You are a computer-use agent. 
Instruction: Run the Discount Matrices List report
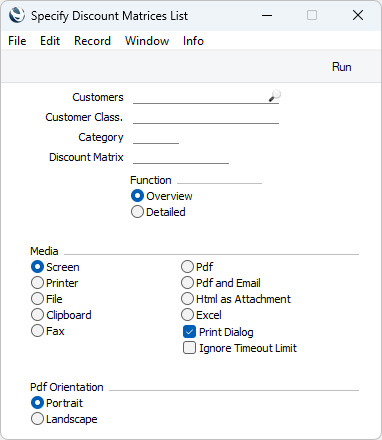pyautogui.click(x=341, y=67)
